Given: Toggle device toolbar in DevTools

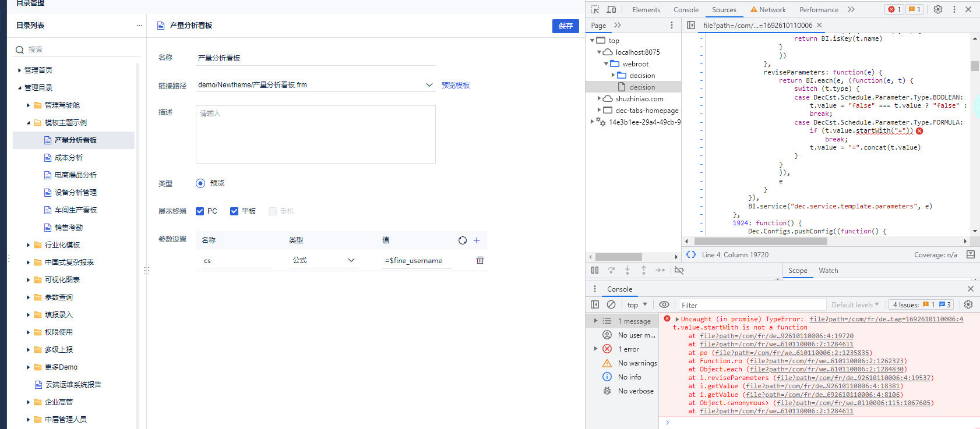Looking at the screenshot, I should pyautogui.click(x=611, y=9).
